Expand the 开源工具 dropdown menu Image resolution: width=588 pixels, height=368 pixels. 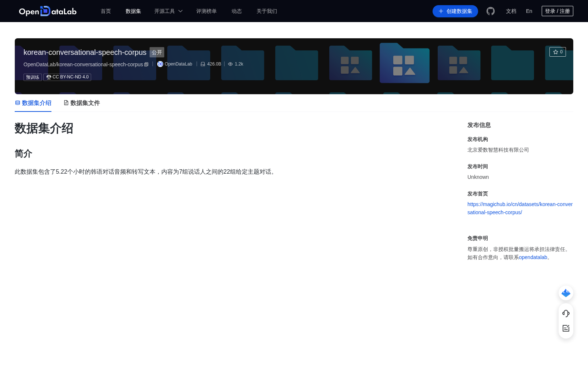tap(168, 11)
